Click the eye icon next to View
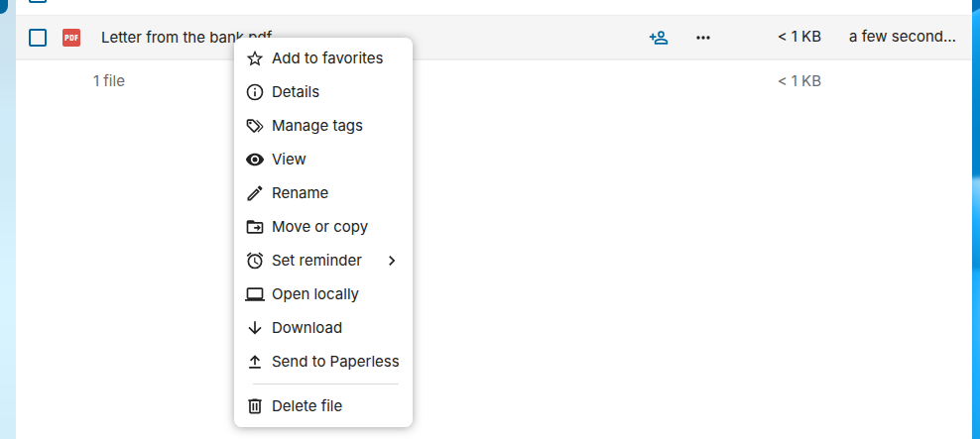The width and height of the screenshot is (980, 439). (254, 160)
